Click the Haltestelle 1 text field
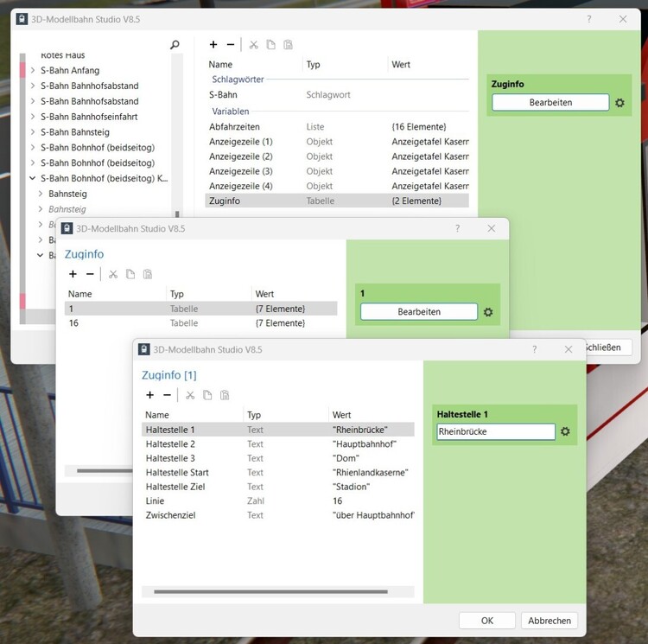The image size is (648, 644). click(496, 431)
